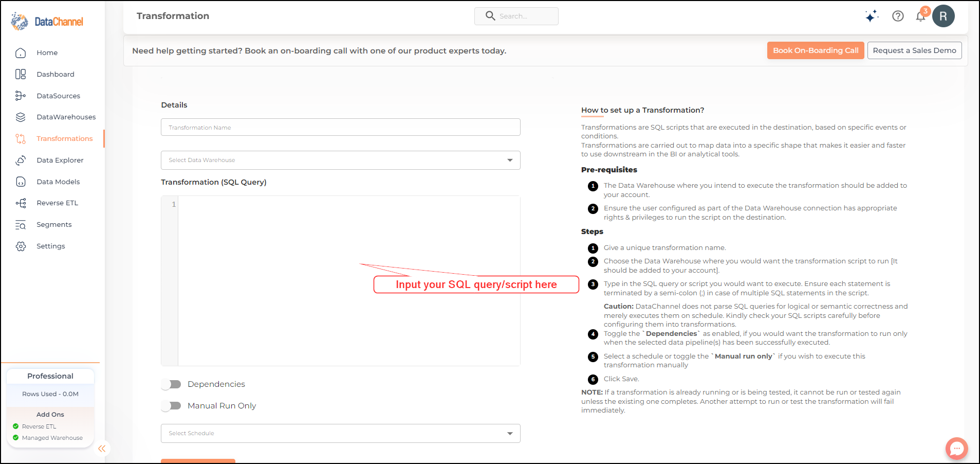
Task: Click the Transformations icon in sidebar
Action: click(x=21, y=139)
